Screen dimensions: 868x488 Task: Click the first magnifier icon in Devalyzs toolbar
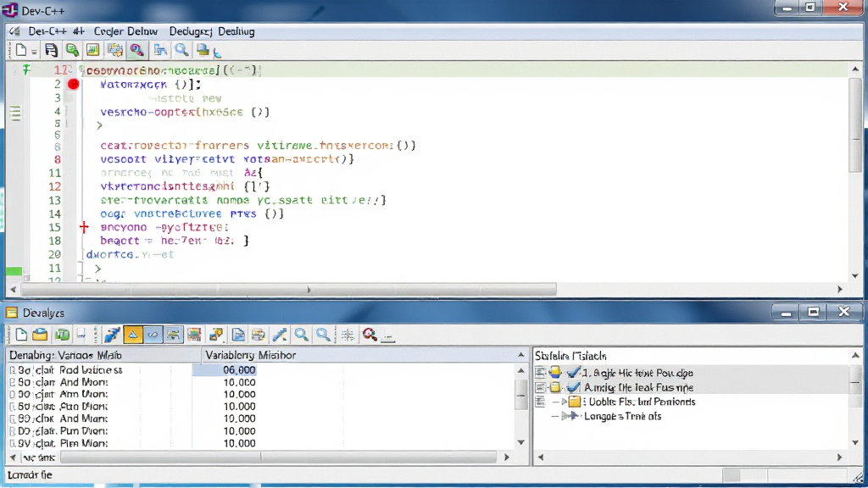(x=301, y=334)
